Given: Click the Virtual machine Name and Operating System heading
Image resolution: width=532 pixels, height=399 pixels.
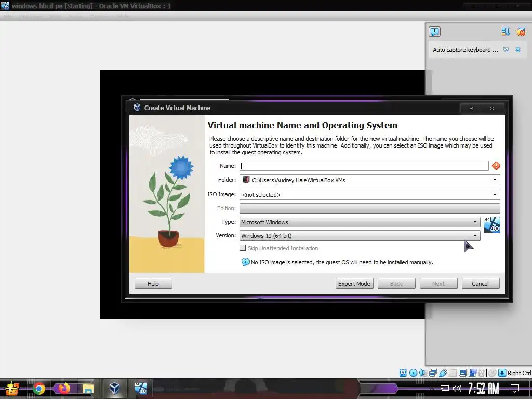Looking at the screenshot, I should pos(302,125).
